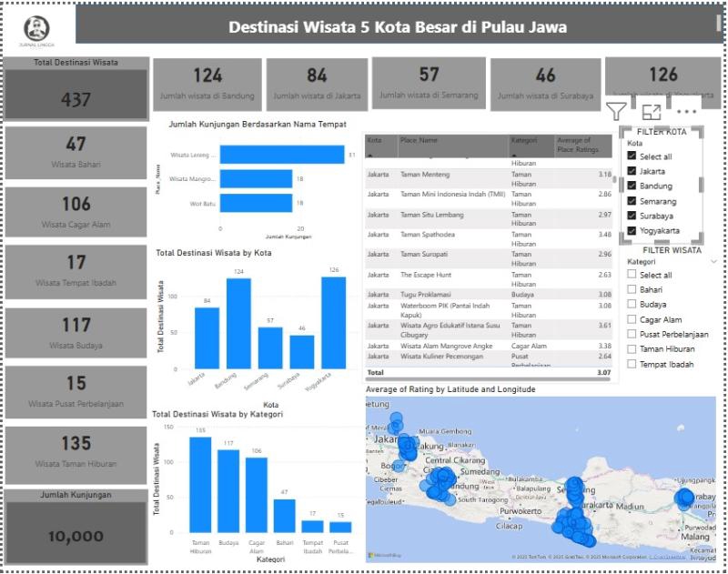The height and width of the screenshot is (574, 728).
Task: Uncheck Semarang in the Kota filter
Action: pos(632,201)
